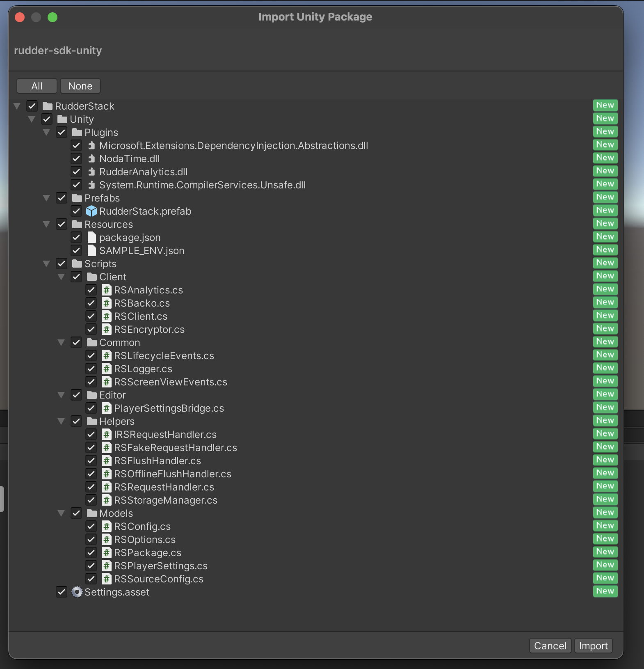Click the PlayerSettingsBridge.cs script icon
644x669 pixels.
point(107,408)
